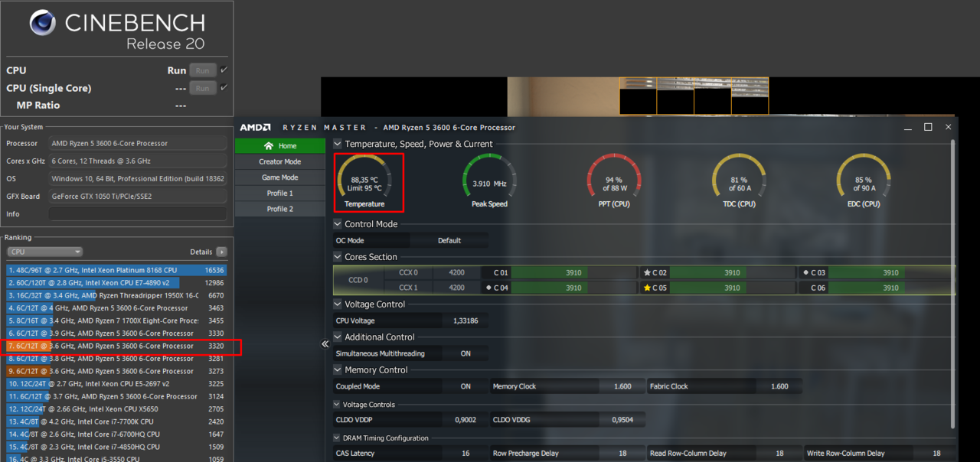The height and width of the screenshot is (462, 980).
Task: Click the AMD logo in Ryzen Master
Action: [256, 128]
